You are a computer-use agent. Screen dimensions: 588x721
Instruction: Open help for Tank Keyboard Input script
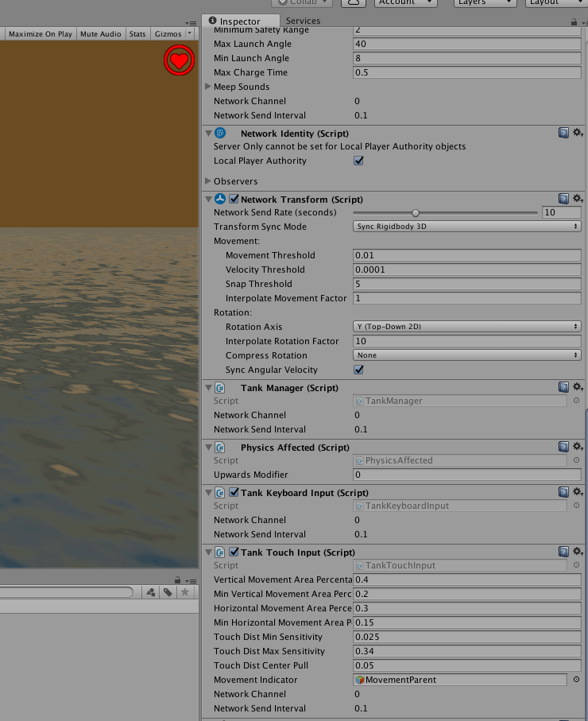pos(563,492)
